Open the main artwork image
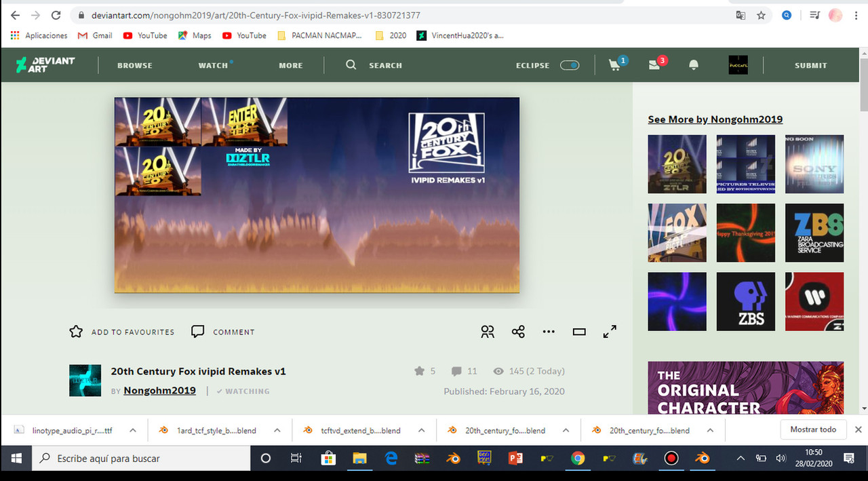 tap(317, 195)
